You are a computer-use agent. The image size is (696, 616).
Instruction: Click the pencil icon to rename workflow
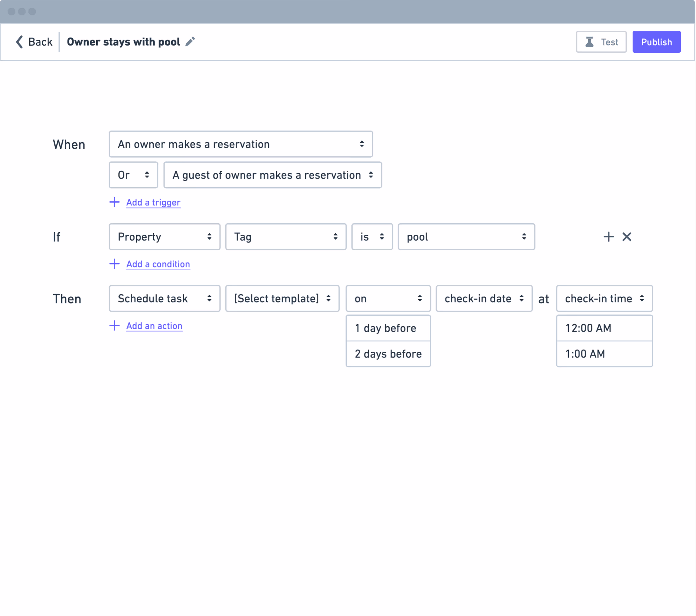coord(190,41)
